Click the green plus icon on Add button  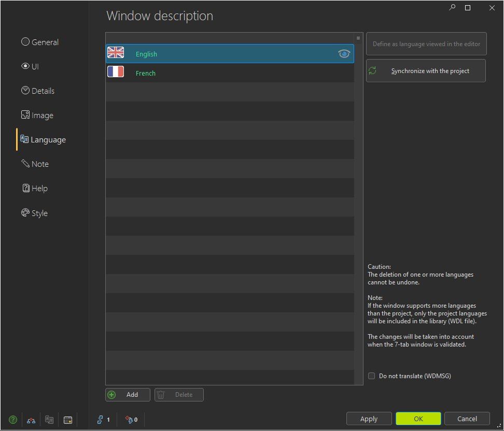(111, 395)
